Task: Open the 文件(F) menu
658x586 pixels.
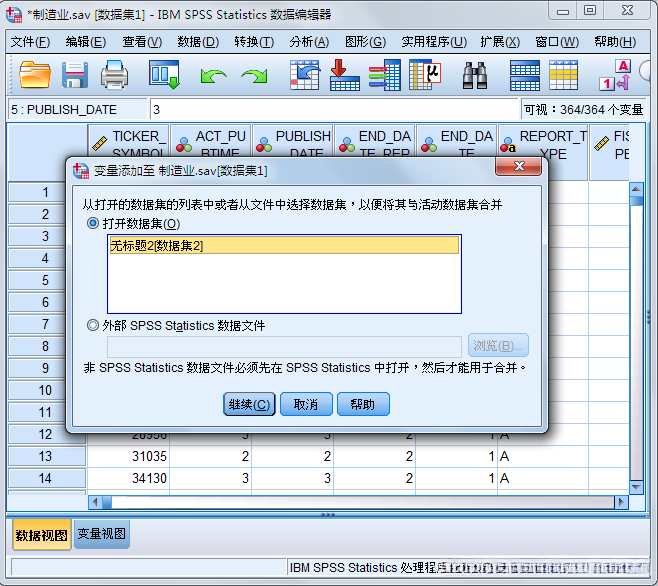Action: click(30, 42)
